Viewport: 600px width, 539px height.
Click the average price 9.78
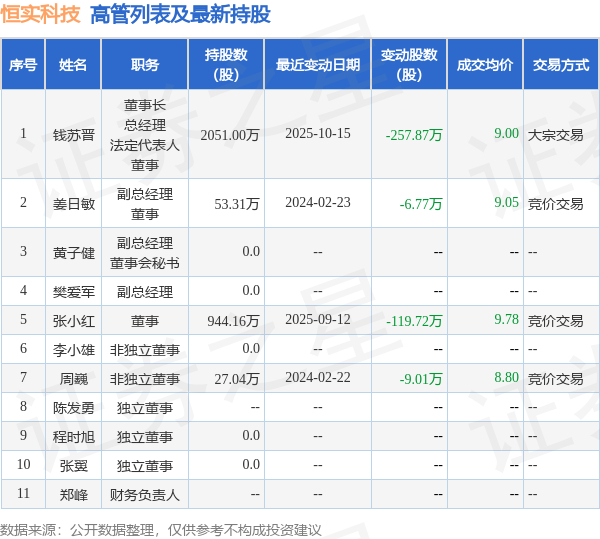pyautogui.click(x=506, y=319)
